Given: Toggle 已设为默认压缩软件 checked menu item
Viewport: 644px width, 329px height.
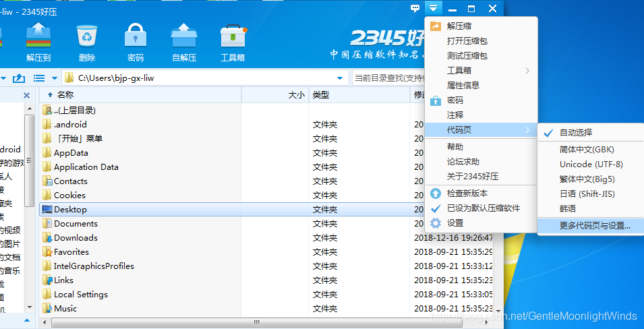Looking at the screenshot, I should point(481,208).
